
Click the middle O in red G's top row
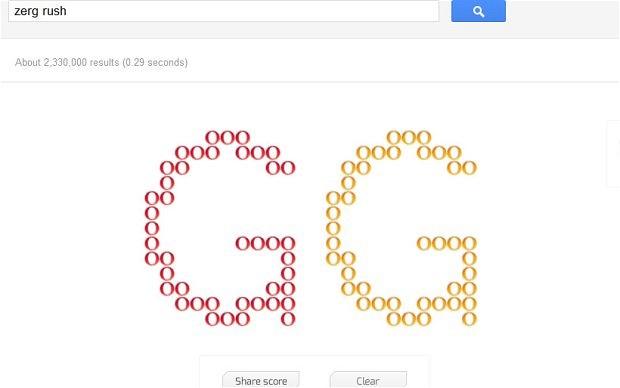228,138
